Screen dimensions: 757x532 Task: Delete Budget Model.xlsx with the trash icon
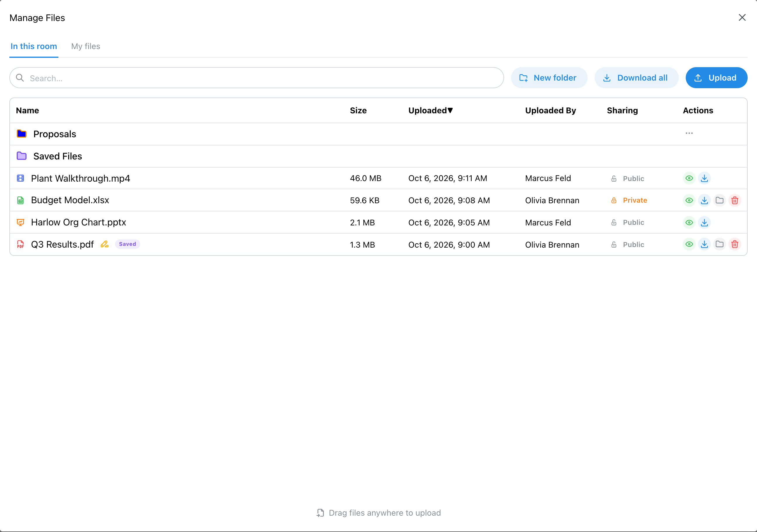tap(735, 200)
